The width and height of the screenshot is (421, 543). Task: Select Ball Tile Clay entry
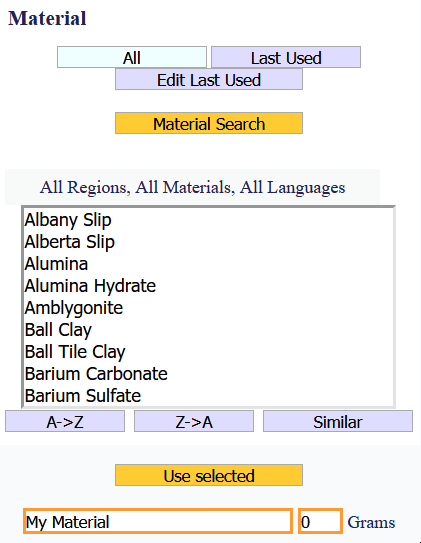(x=209, y=352)
